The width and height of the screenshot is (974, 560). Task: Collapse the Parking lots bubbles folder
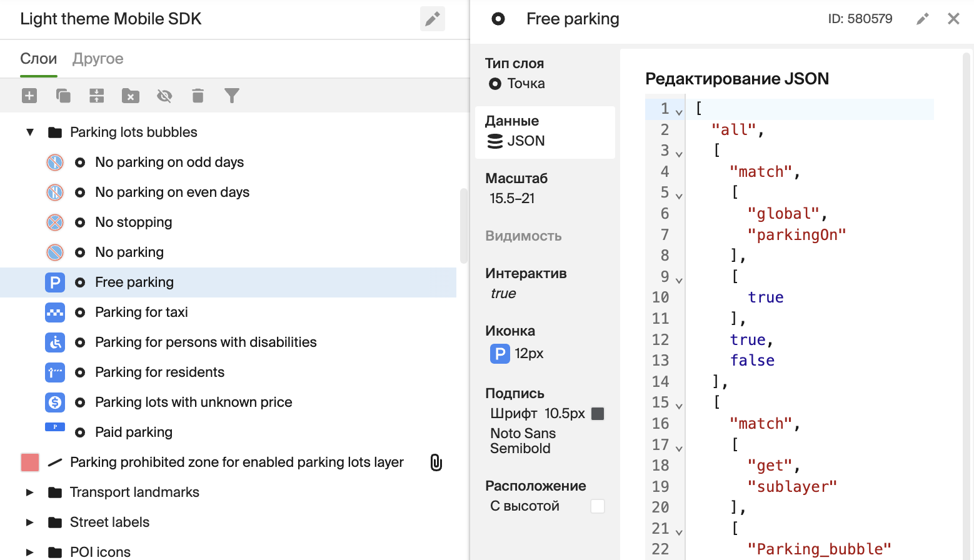[30, 132]
